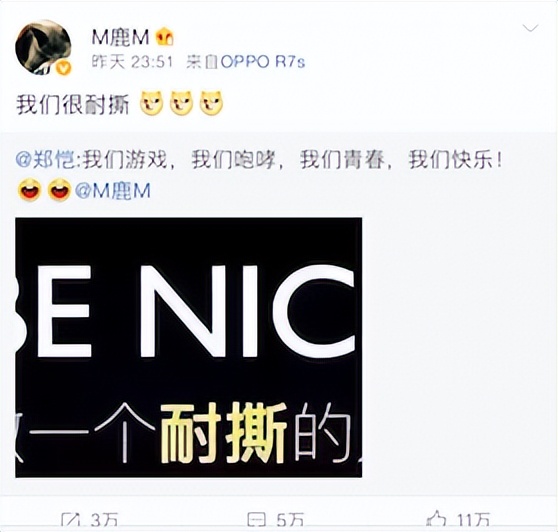Click the post text 我们很耐撕
Image resolution: width=558 pixels, height=532 pixels.
coord(72,105)
